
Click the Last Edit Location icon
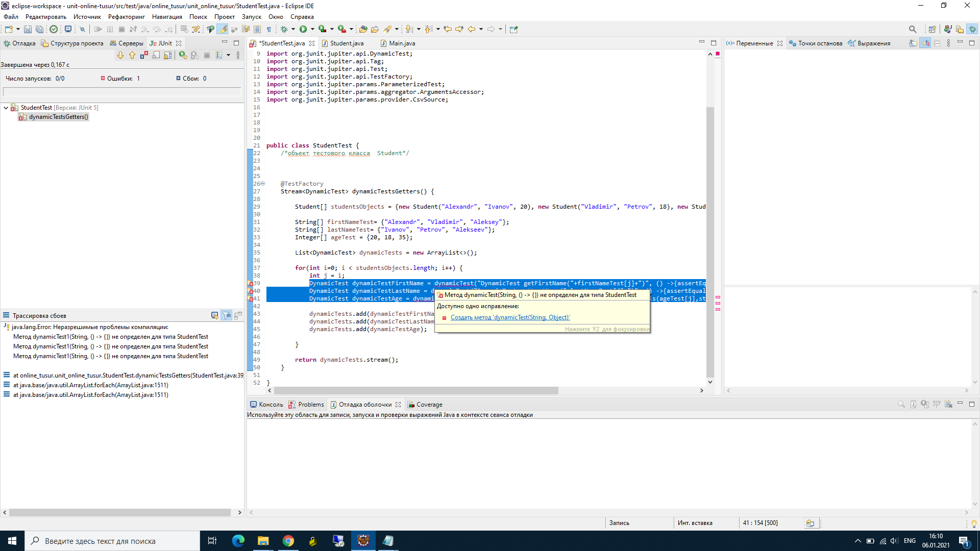(448, 29)
